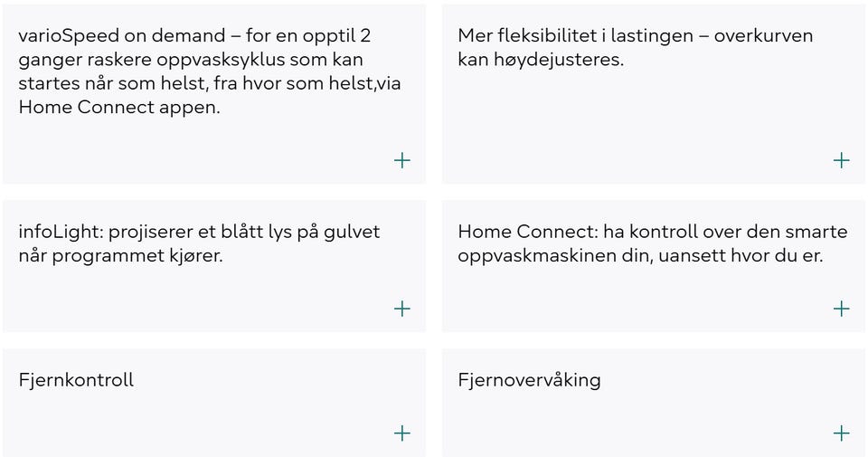Click 'kan høydejusteres' line of text
Viewport: 868px width, 457px height.
541,60
